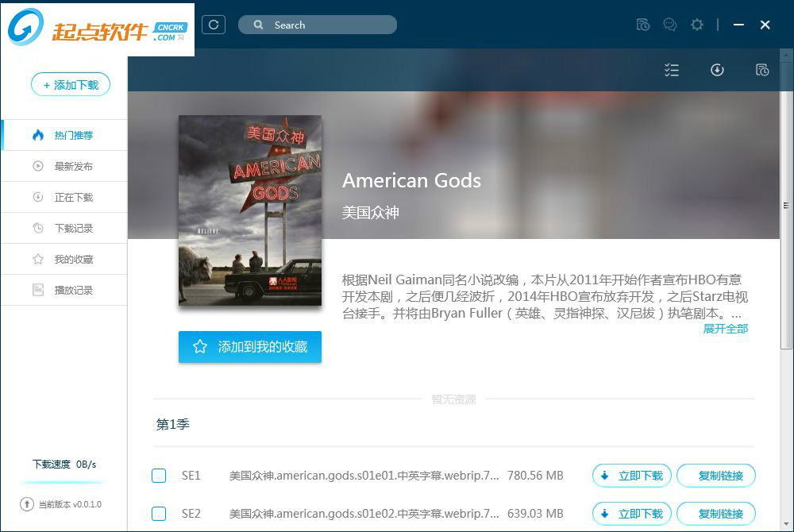The image size is (794, 532).
Task: Click the s01e02 file name text
Action: (364, 514)
